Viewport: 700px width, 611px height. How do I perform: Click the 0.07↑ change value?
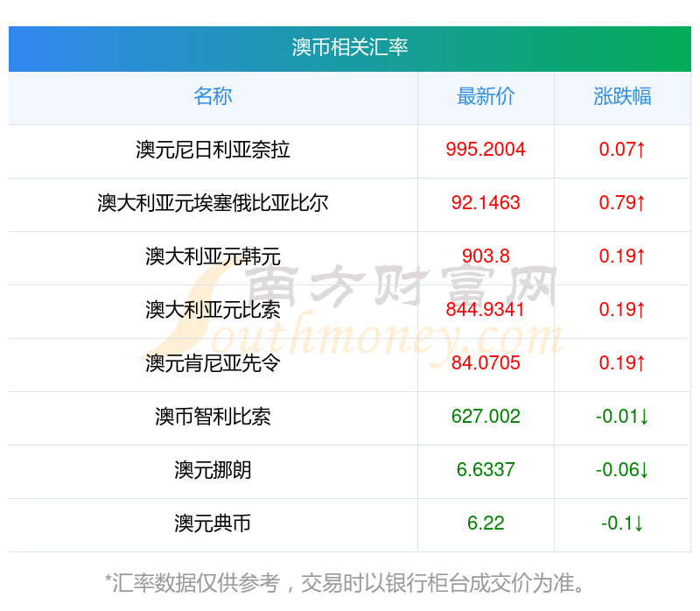click(622, 149)
